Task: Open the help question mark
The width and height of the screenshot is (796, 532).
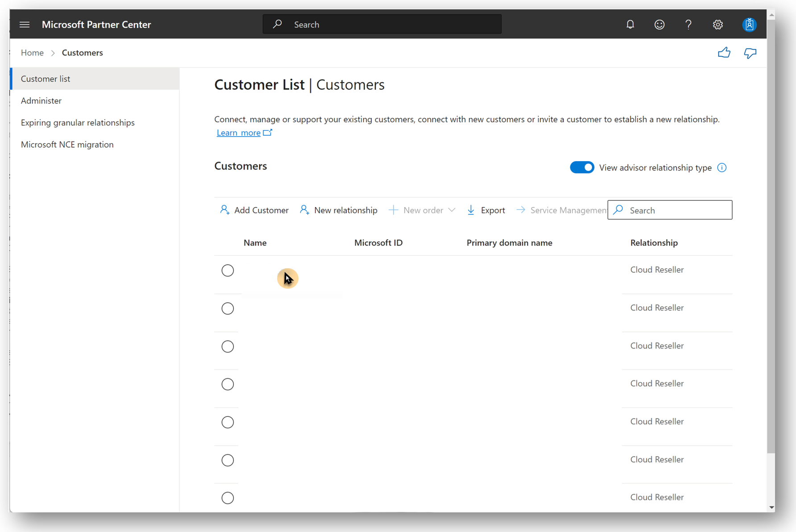Action: 688,25
